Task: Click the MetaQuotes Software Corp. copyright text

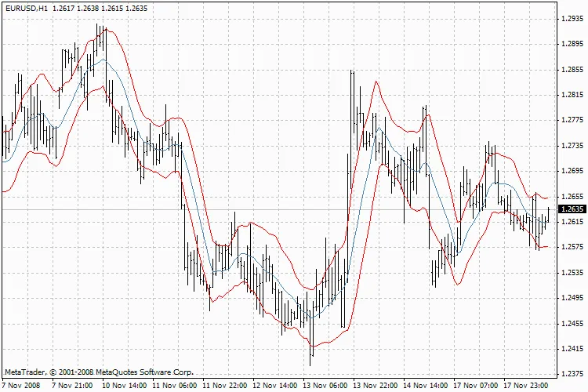Action: click(99, 372)
